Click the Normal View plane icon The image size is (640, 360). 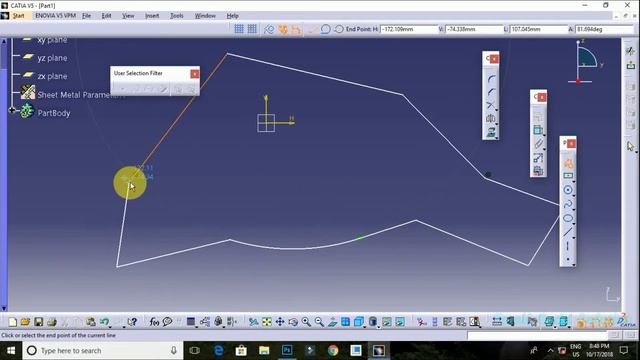tap(332, 322)
